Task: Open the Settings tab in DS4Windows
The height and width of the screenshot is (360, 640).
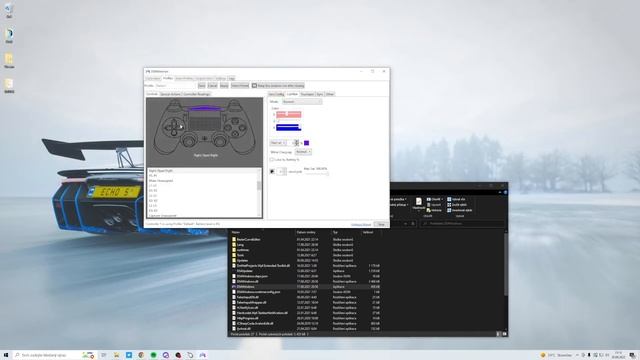Action: point(220,78)
